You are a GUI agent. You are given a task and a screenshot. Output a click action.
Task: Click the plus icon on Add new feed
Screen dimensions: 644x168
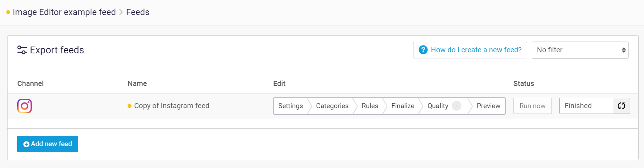26,144
